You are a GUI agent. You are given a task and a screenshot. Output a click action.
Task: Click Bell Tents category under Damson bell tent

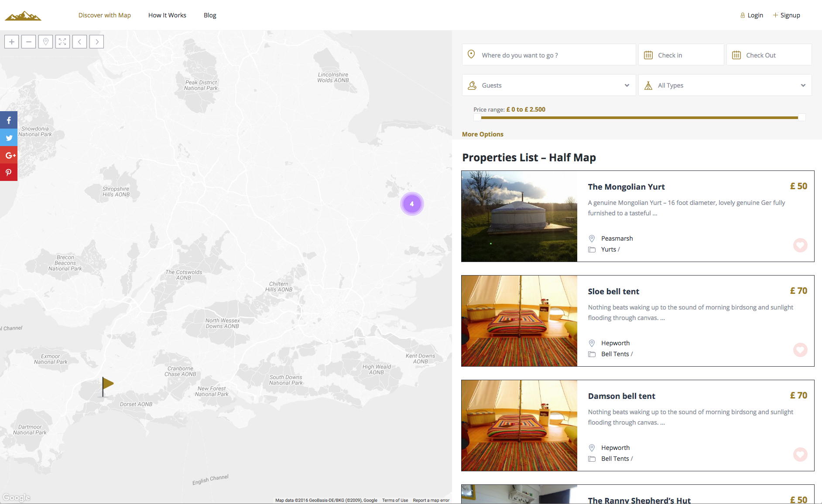pos(615,459)
